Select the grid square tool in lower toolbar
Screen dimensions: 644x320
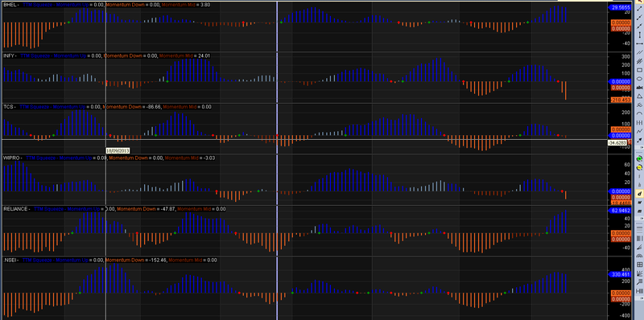click(x=639, y=265)
